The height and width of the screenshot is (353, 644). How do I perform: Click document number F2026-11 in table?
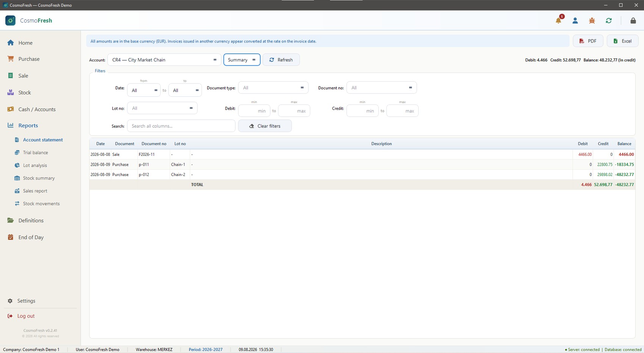(x=147, y=154)
